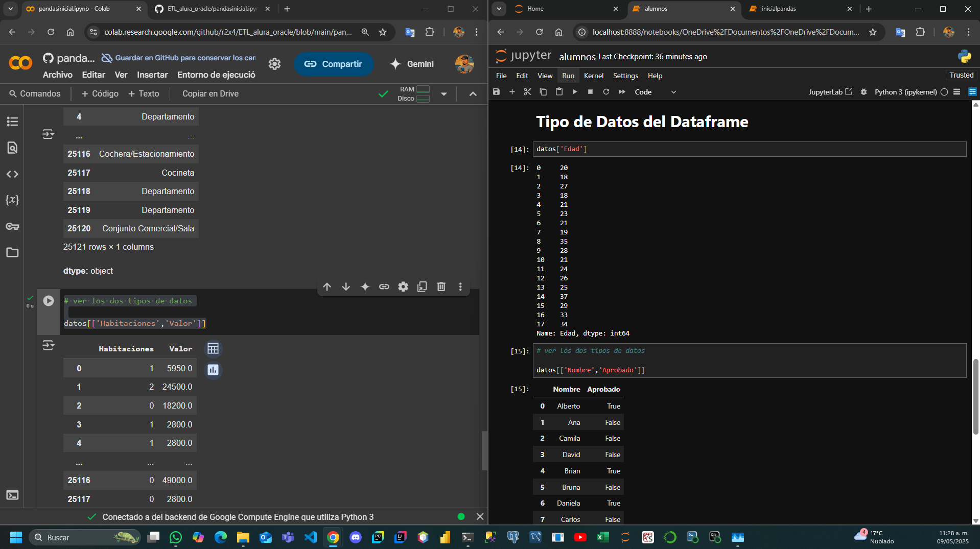Open Colab settings gear icon

tap(275, 64)
